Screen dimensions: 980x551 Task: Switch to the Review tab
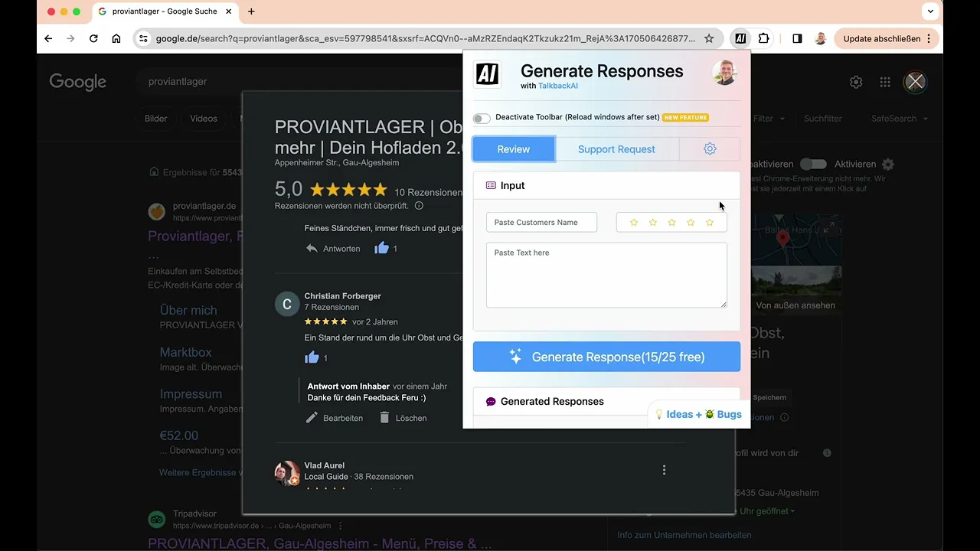(514, 149)
